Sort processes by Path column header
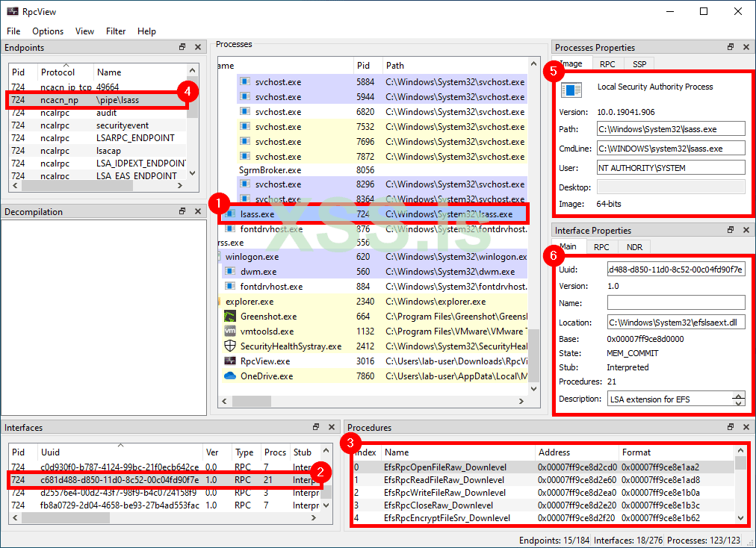 pyautogui.click(x=456, y=66)
